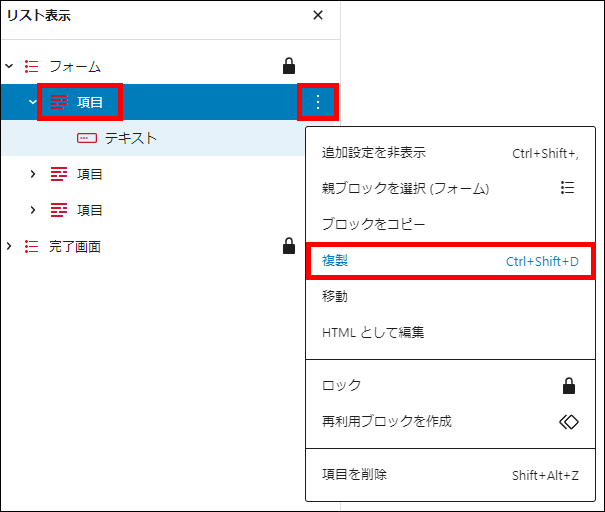Viewport: 605px width, 512px height.
Task: Choose ロック from the block menu
Action: click(450, 385)
